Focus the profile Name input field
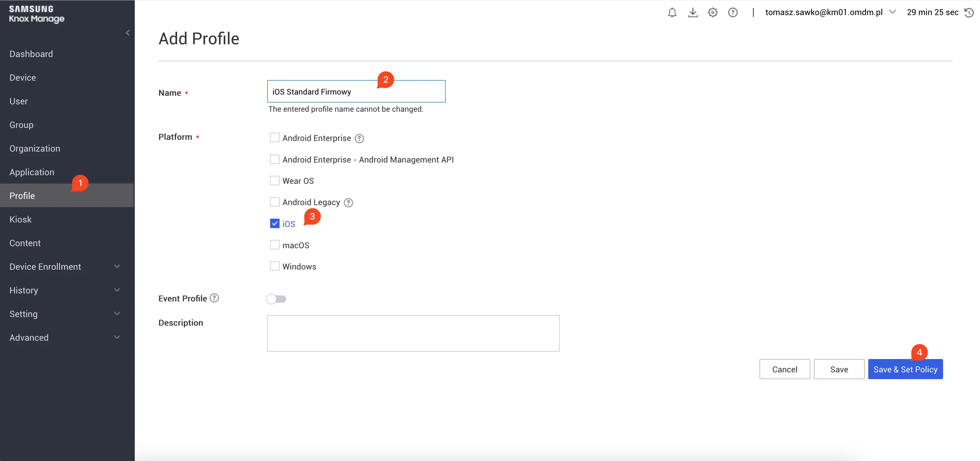This screenshot has width=980, height=461. pos(356,91)
